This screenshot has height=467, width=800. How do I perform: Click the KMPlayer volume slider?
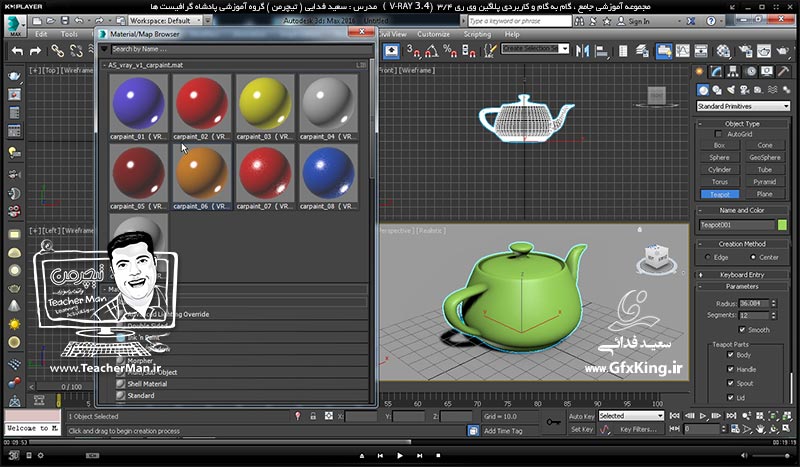pyautogui.click(x=772, y=455)
